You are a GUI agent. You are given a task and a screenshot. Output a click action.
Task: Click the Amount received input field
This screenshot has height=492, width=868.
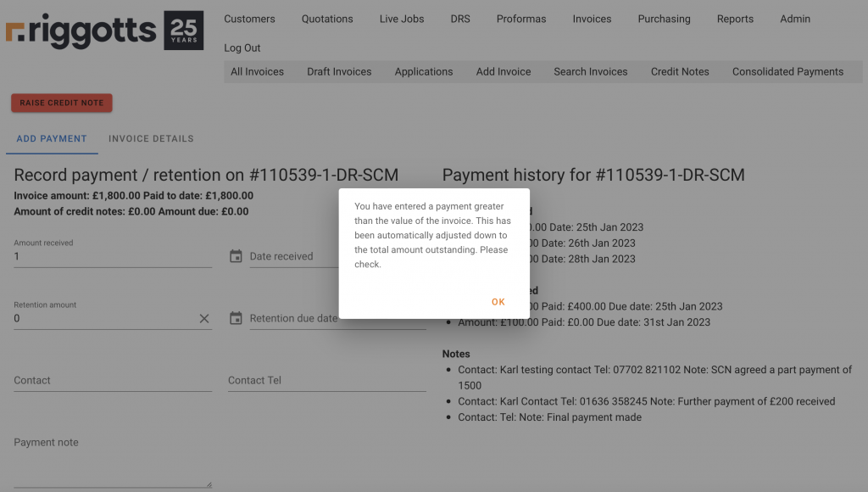click(x=110, y=256)
